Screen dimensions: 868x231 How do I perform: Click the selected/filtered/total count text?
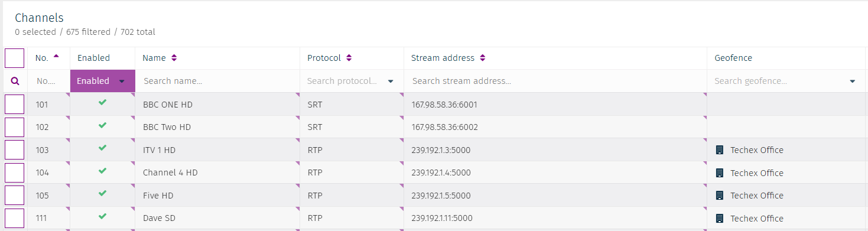tap(85, 32)
